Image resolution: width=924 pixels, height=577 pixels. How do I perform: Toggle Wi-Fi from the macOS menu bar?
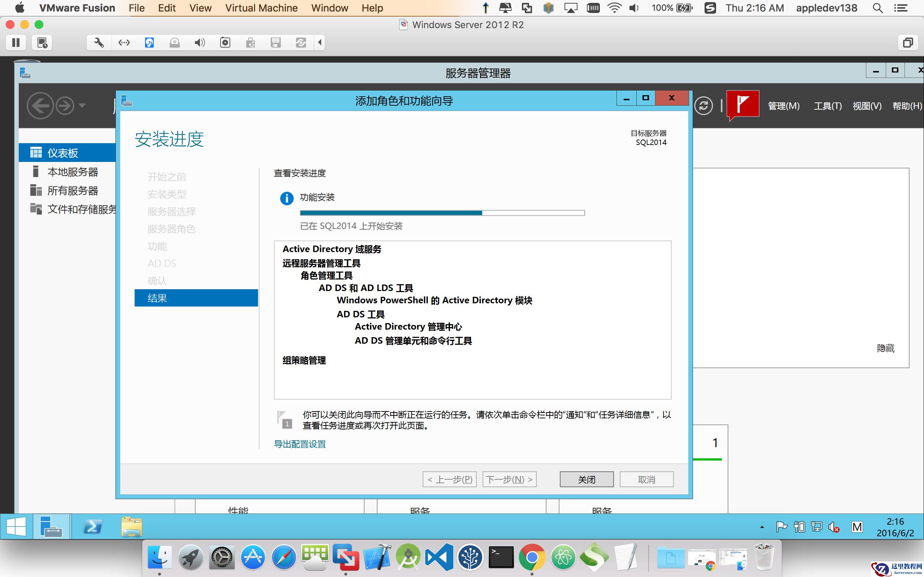(x=614, y=8)
